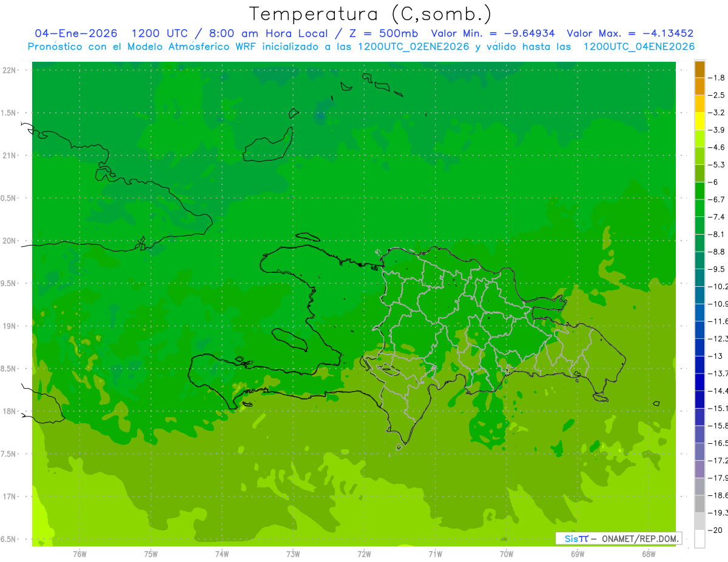Viewport: 728px width, 562px height.
Task: Click the "ONAMET/REP.DOM." credit label
Action: tap(639, 538)
